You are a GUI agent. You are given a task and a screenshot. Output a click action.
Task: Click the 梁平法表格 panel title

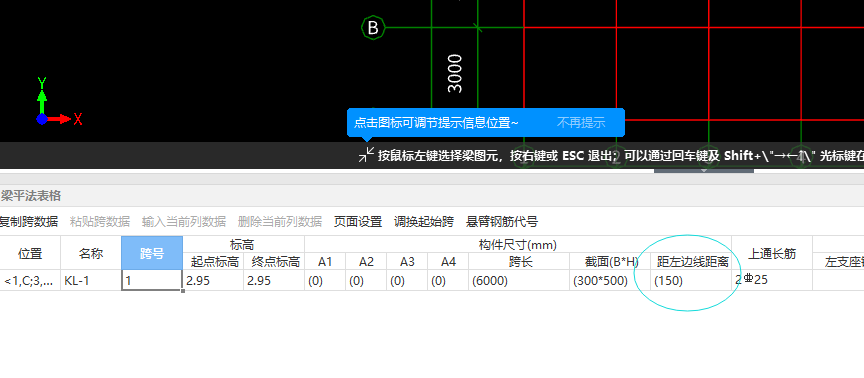pyautogui.click(x=31, y=196)
